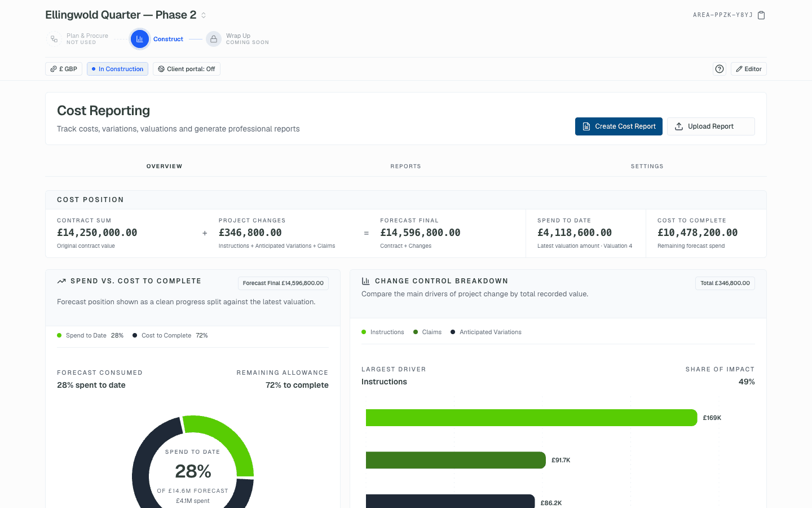Copy the area code with the clipboard icon
The height and width of the screenshot is (508, 812).
[761, 15]
